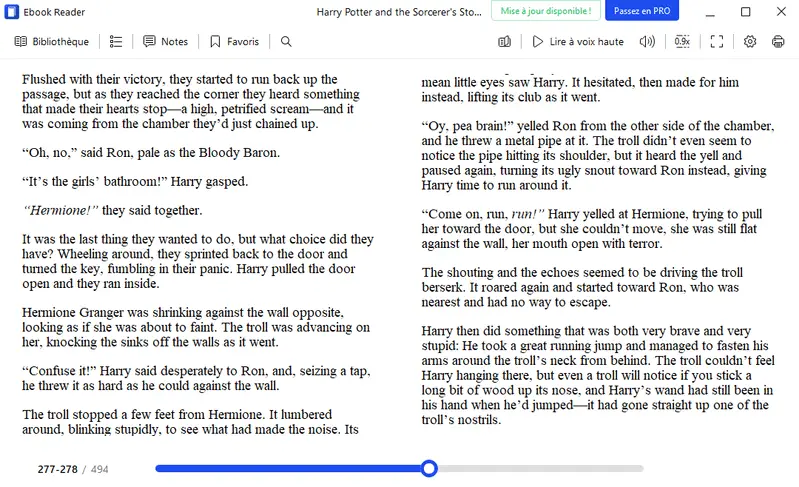Click paragraph beginning "The troll stopped a few feet"
799x487 pixels.
pyautogui.click(x=190, y=422)
